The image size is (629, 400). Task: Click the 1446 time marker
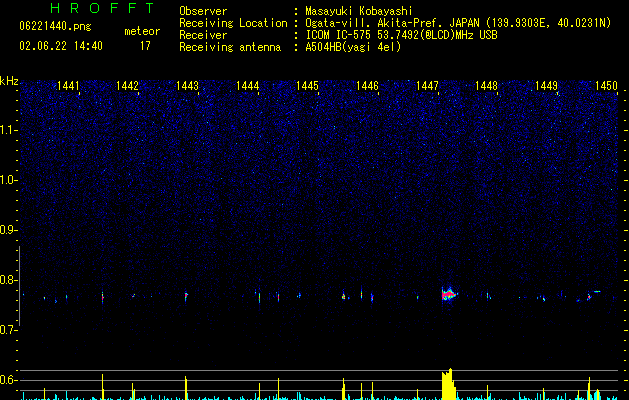coord(367,86)
